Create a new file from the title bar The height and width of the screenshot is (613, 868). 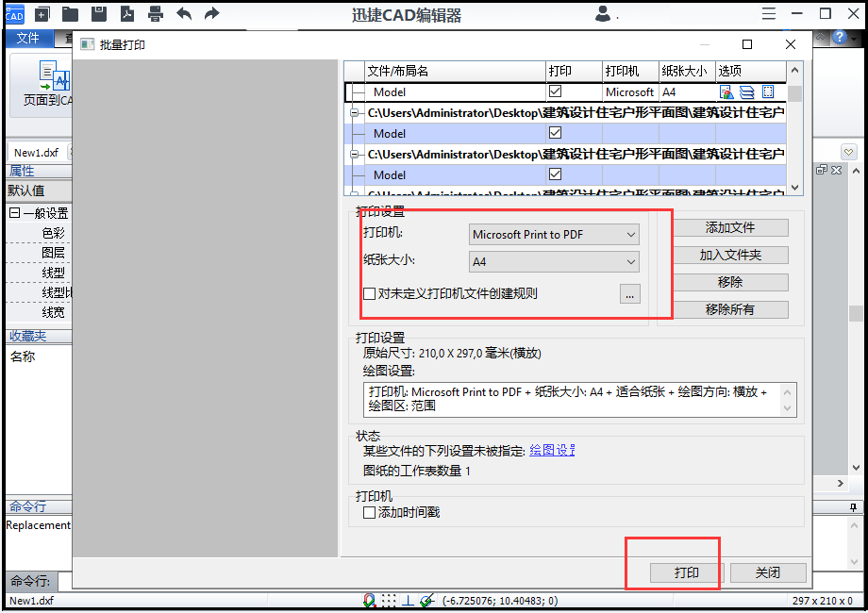tap(42, 14)
